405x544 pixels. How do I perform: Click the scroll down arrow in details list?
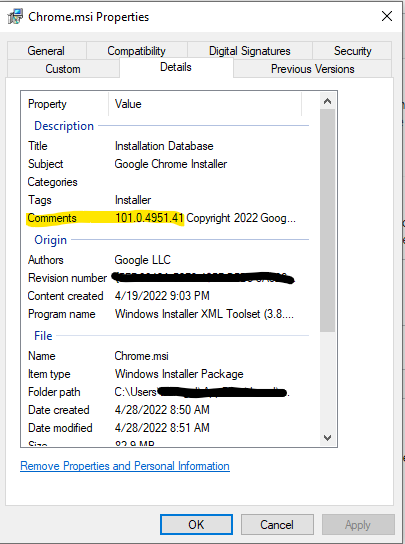coord(327,437)
